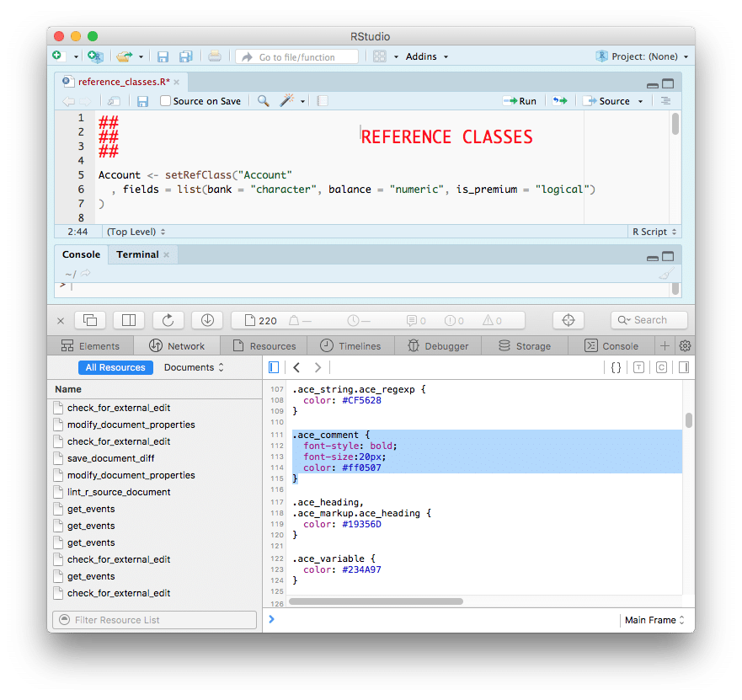The width and height of the screenshot is (742, 700).
Task: Save current document via main toolbar floppy icon
Action: tap(163, 56)
